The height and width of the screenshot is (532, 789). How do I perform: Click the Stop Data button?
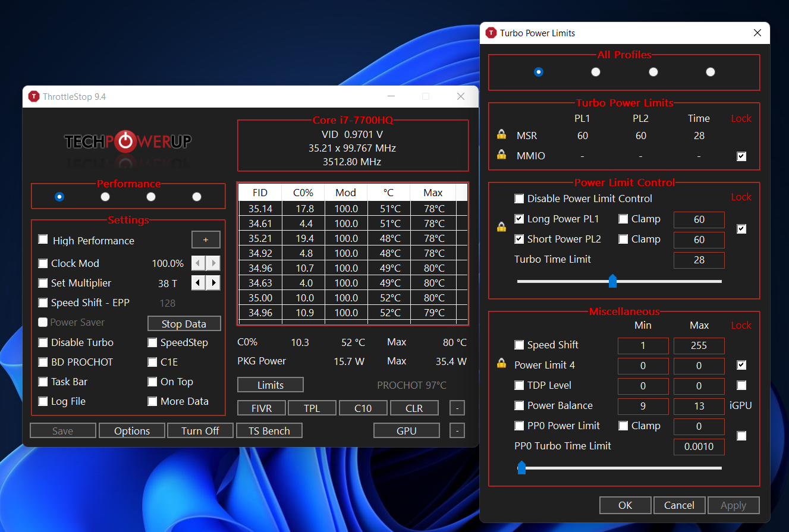point(184,323)
